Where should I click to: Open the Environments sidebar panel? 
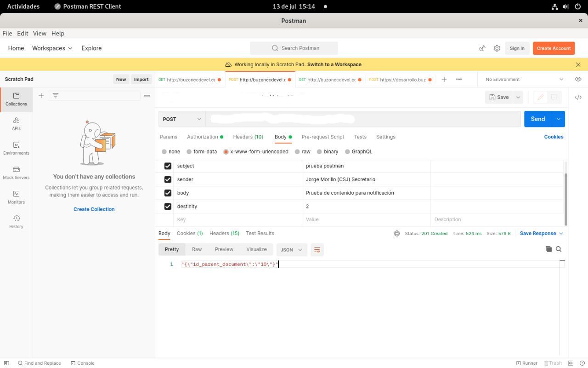[16, 148]
